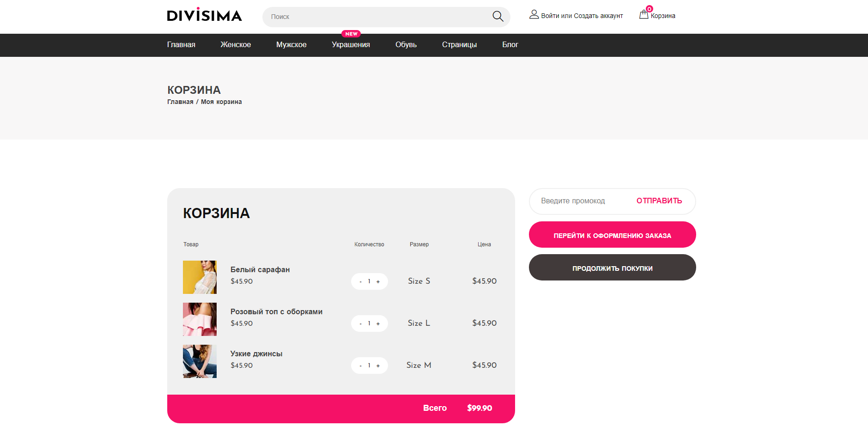Click Size L in Розовый топ row
Viewport: 868px width, 445px height.
point(419,323)
